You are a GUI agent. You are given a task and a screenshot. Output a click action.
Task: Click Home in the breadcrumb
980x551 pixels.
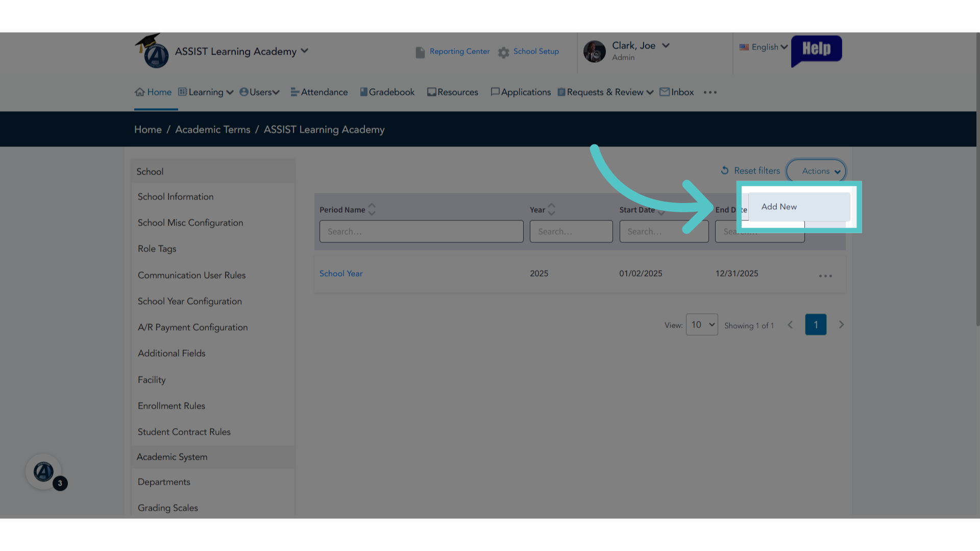[x=148, y=130]
